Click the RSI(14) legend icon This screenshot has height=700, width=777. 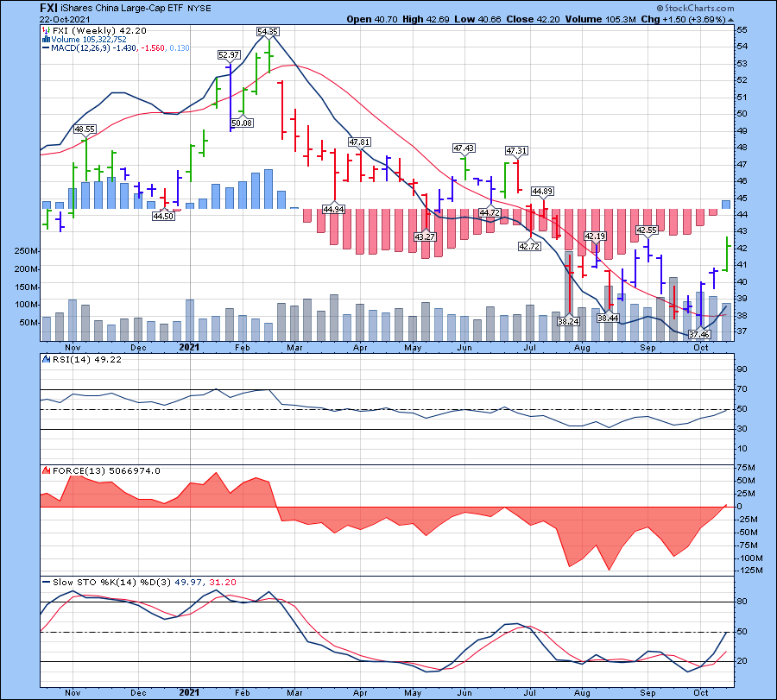46,360
